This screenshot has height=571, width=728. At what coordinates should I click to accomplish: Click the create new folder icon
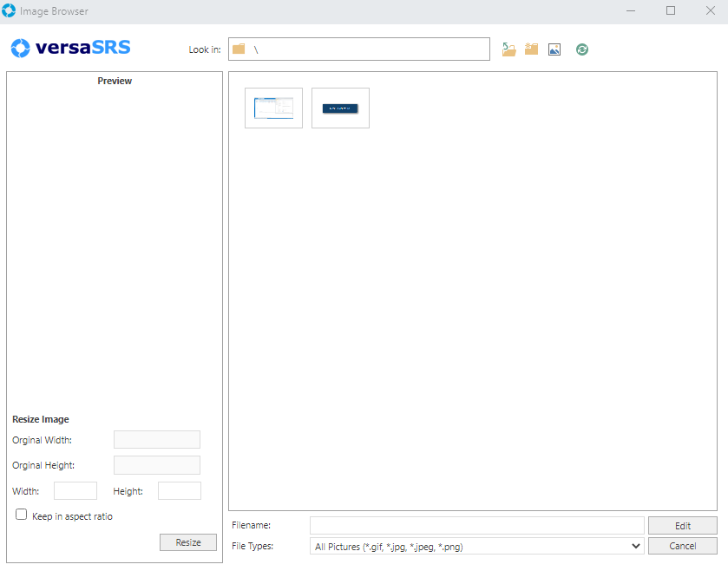[x=532, y=49]
